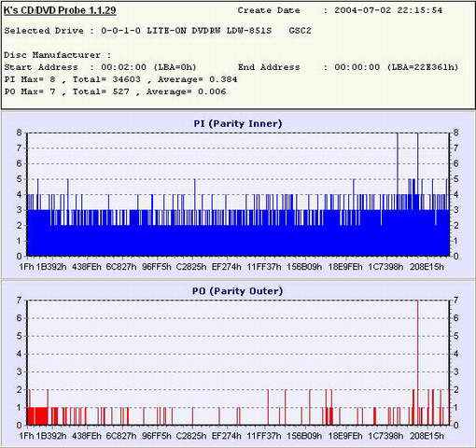Click the Start Address 00:02:00 value
The image size is (476, 448).
123,67
